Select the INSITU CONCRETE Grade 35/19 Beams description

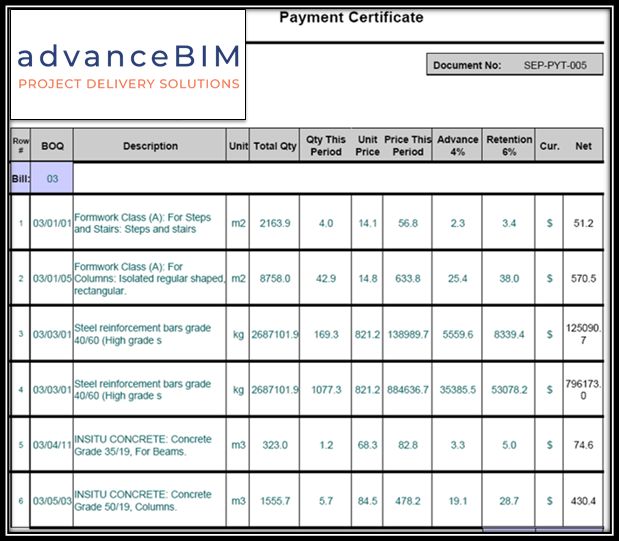click(x=149, y=442)
